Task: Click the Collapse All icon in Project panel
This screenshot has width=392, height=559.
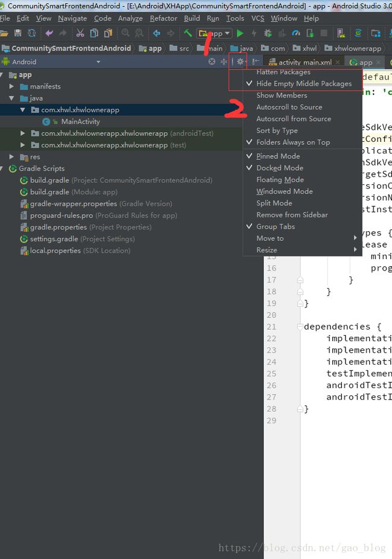Action: click(224, 62)
